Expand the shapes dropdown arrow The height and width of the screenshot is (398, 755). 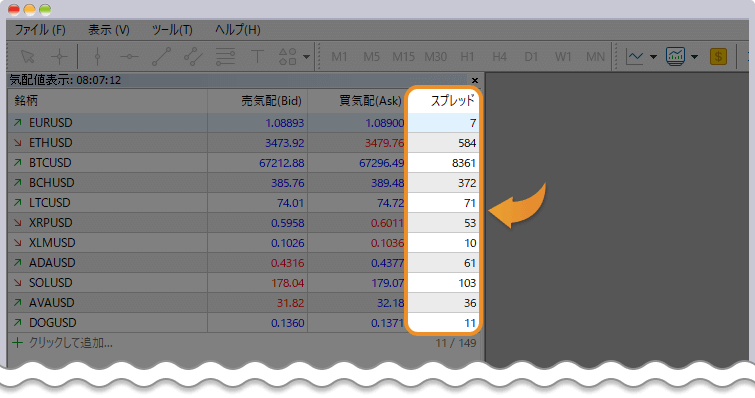[x=306, y=57]
